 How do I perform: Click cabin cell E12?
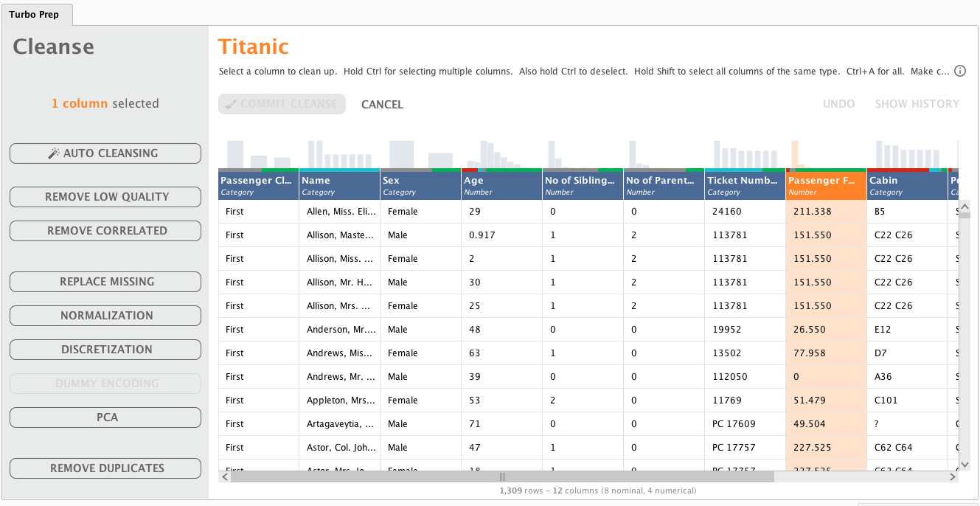pyautogui.click(x=907, y=330)
